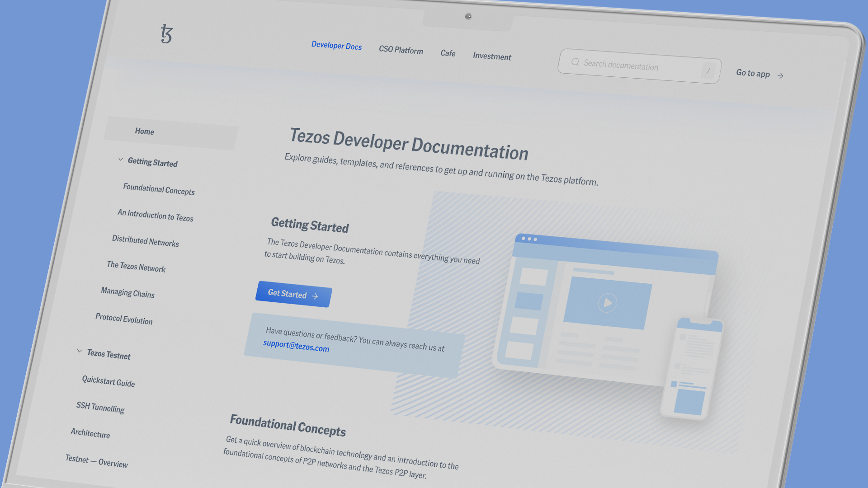The height and width of the screenshot is (488, 868).
Task: Click the Tezos logo icon
Action: (167, 34)
